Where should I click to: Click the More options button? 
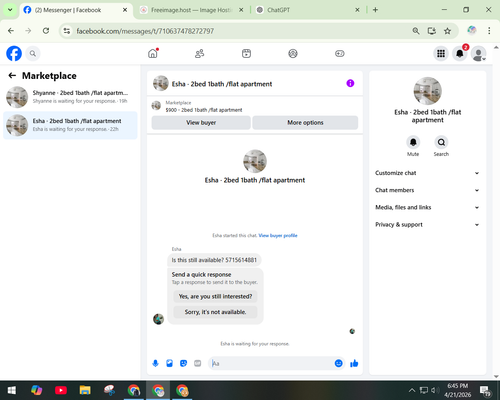[305, 123]
